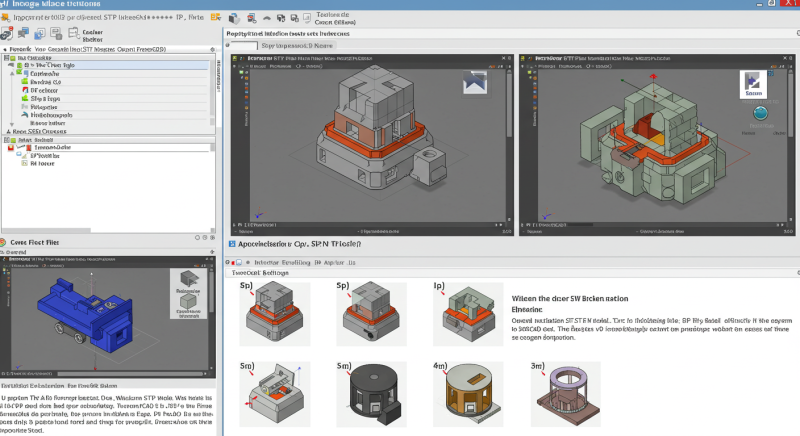The image size is (800, 436).
Task: Select the gray window-with-square toolbar icon
Action: pyautogui.click(x=56, y=34)
